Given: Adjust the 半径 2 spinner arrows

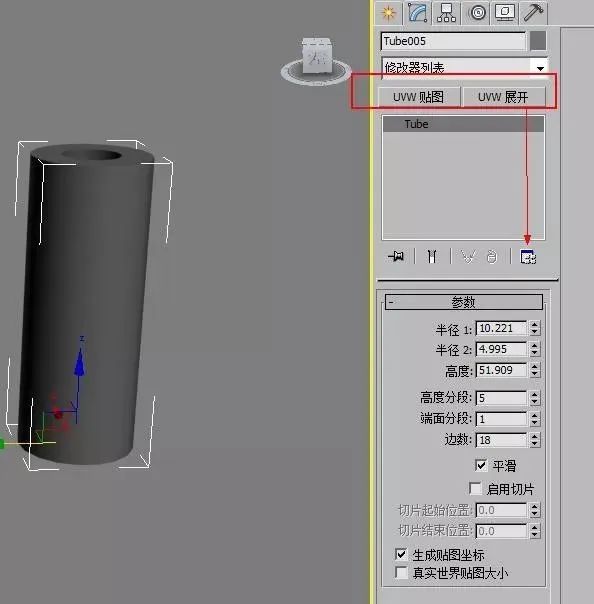Looking at the screenshot, I should (x=534, y=349).
